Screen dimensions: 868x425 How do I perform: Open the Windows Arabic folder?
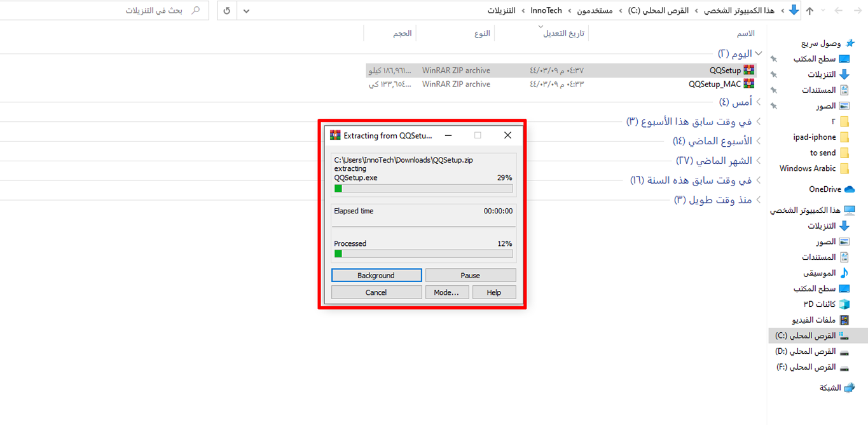coord(814,168)
